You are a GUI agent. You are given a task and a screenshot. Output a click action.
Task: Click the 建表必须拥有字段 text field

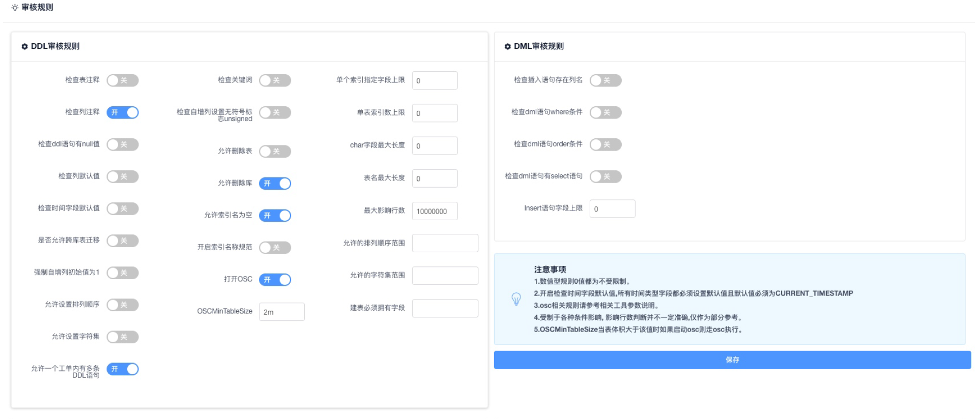click(445, 308)
